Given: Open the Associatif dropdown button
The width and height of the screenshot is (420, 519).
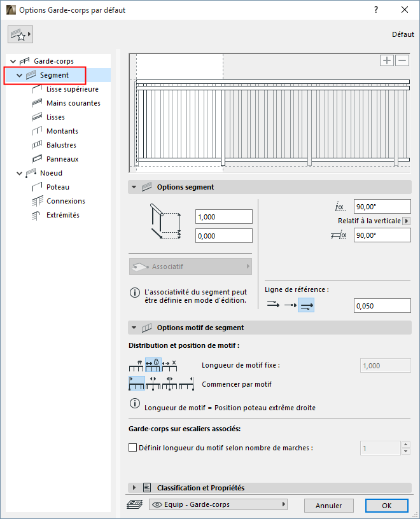Looking at the screenshot, I should pos(190,266).
